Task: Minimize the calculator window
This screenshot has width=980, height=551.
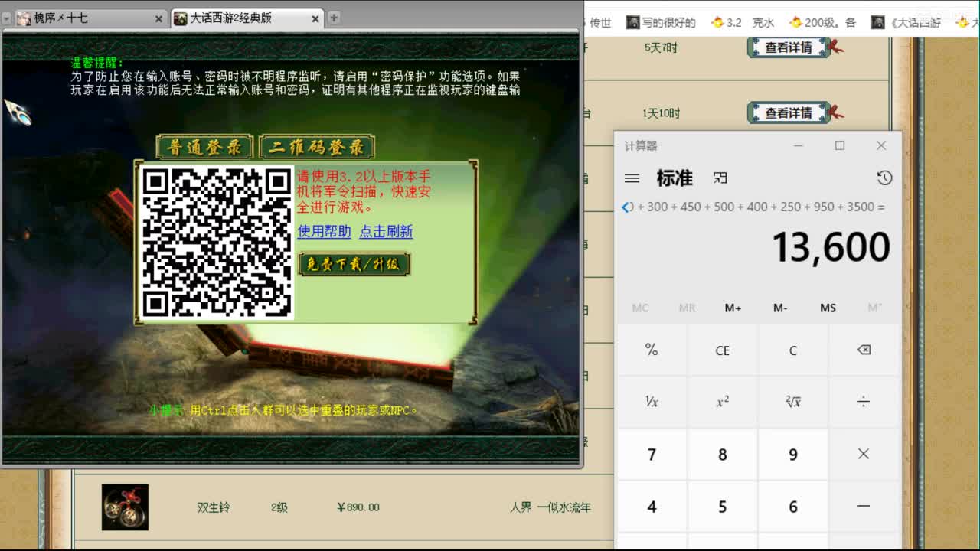Action: (x=799, y=145)
